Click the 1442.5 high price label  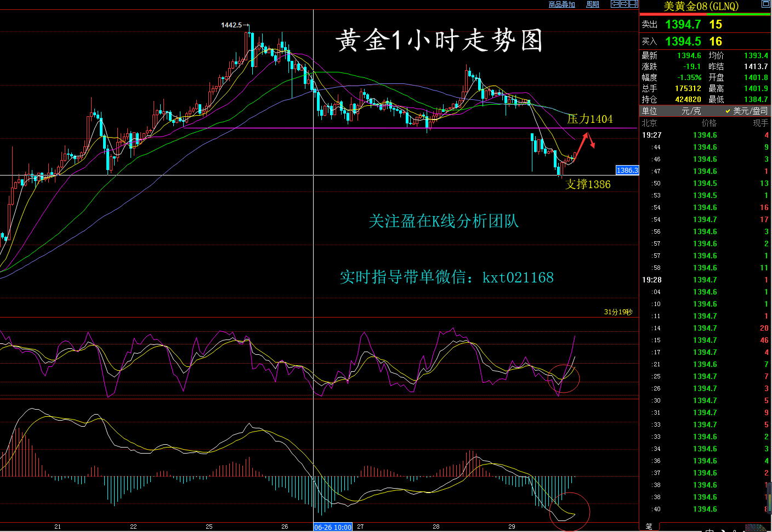(x=231, y=25)
